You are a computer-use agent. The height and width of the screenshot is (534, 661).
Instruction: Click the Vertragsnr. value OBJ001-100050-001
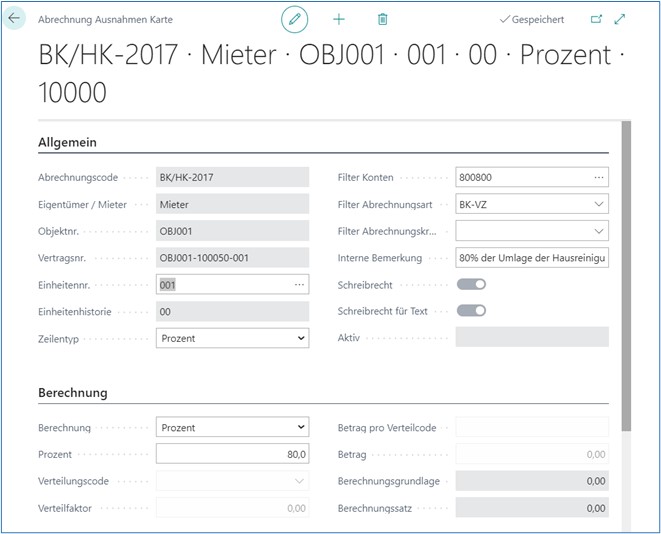click(x=232, y=258)
